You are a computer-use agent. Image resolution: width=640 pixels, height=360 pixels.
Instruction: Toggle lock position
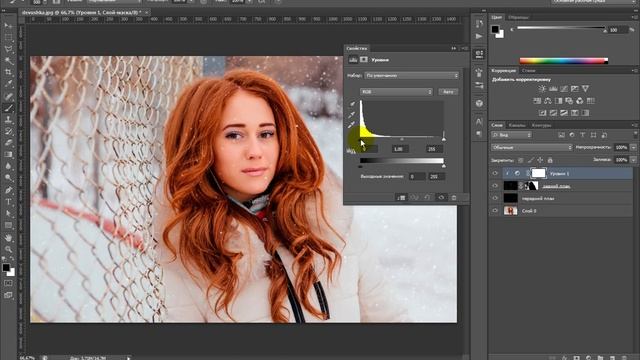[x=540, y=160]
